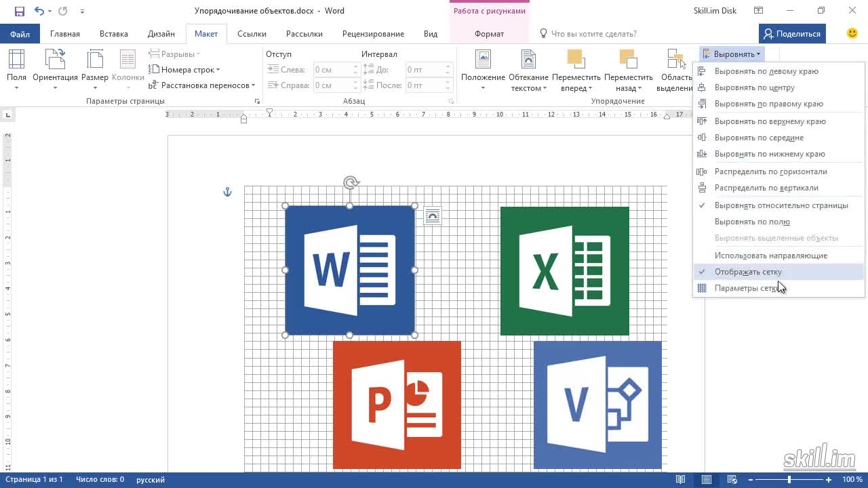Click the Обтекание текстом wrap icon
The image size is (868, 488).
point(528,60)
